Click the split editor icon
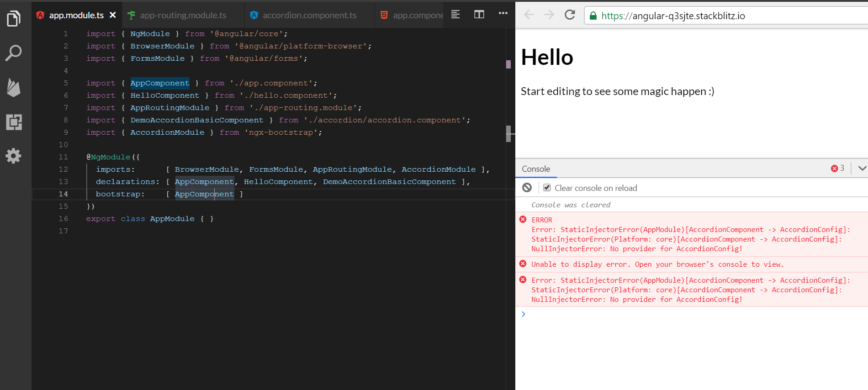Viewport: 868px width, 390px height. (x=479, y=15)
